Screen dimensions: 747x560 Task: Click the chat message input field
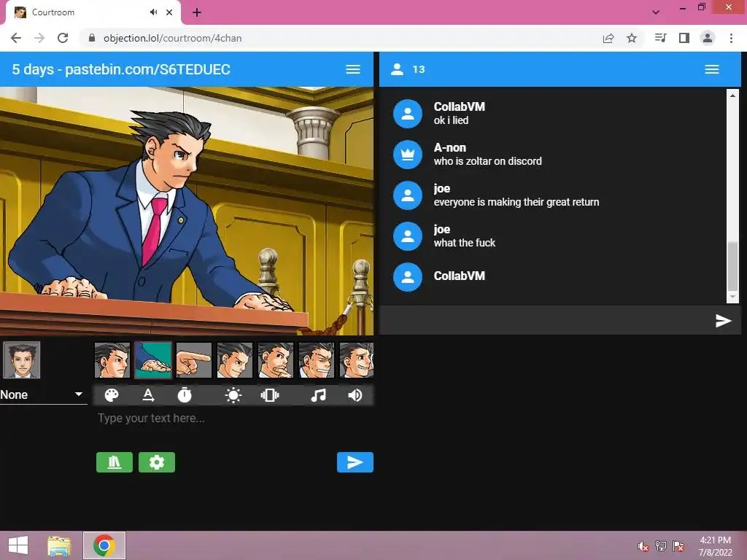pyautogui.click(x=546, y=321)
